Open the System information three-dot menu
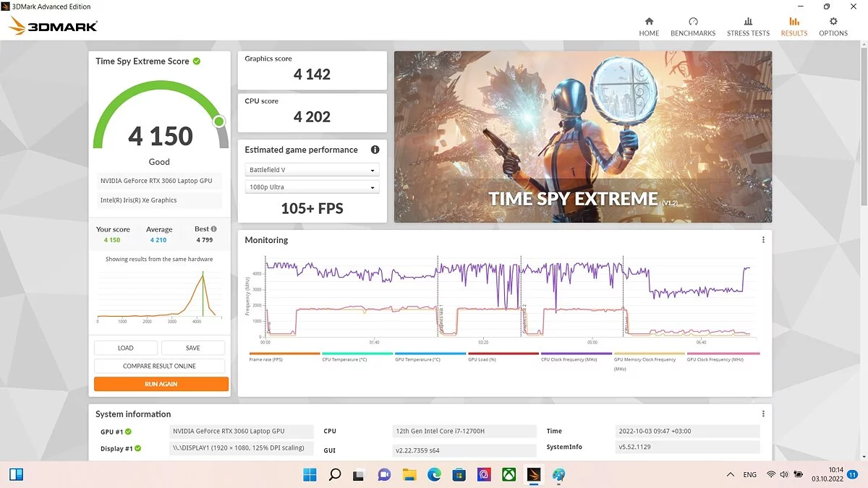This screenshot has height=488, width=868. [763, 414]
